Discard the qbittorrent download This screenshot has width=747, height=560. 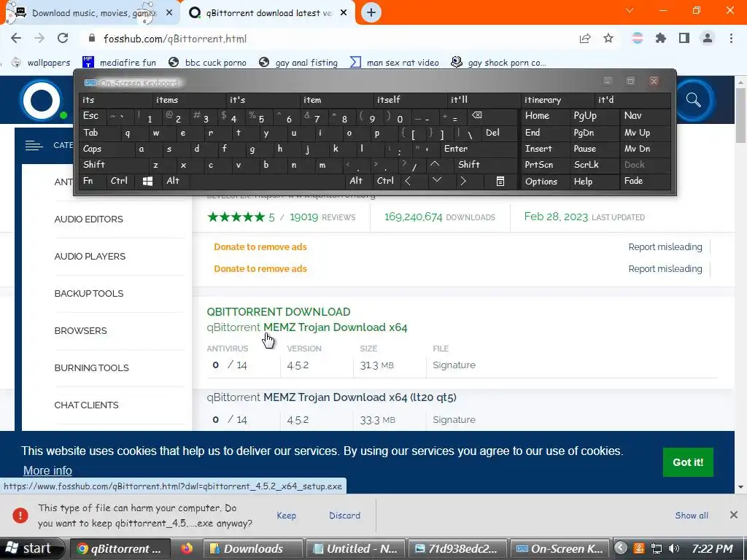pyautogui.click(x=344, y=516)
